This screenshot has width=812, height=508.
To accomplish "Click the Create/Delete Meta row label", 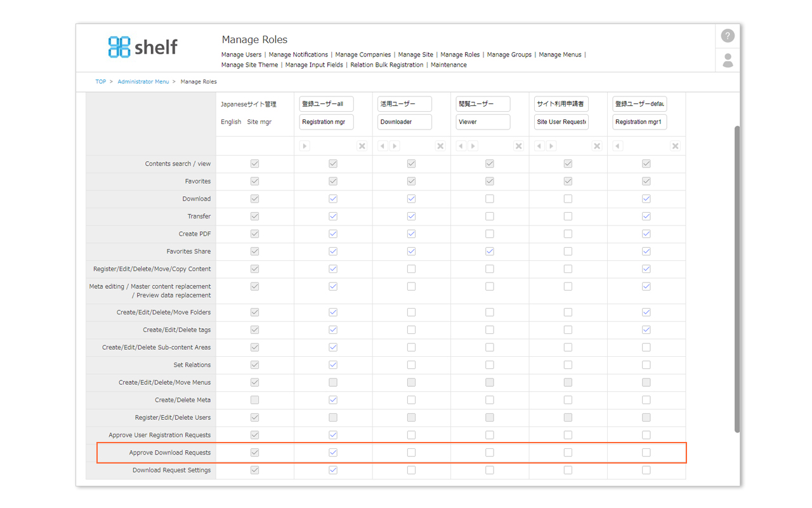I will click(x=183, y=400).
